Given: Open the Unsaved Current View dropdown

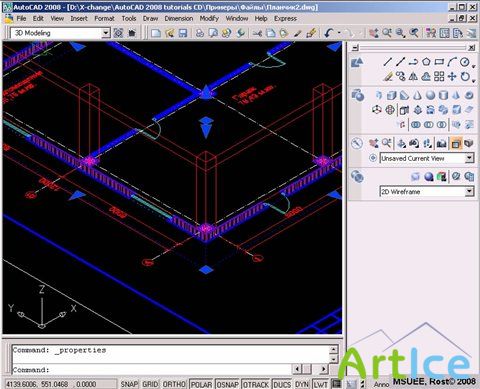Looking at the screenshot, I should tap(469, 158).
